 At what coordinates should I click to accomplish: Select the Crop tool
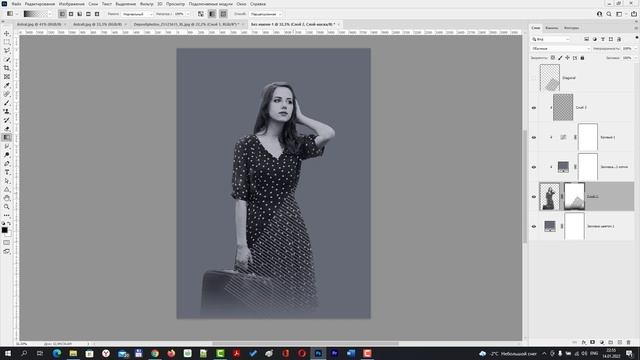pyautogui.click(x=7, y=68)
